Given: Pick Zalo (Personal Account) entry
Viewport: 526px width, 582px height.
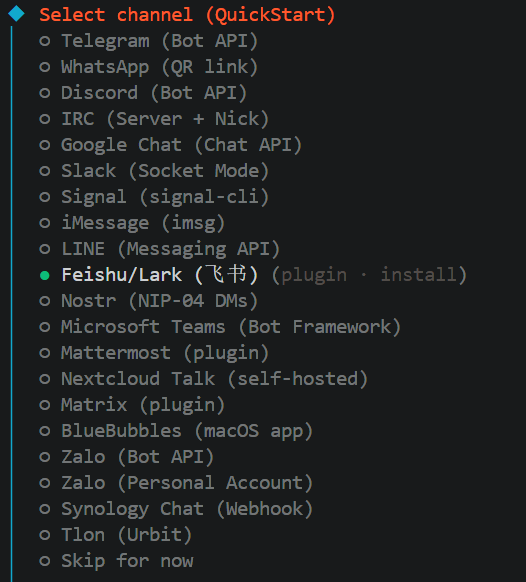Looking at the screenshot, I should [x=176, y=483].
